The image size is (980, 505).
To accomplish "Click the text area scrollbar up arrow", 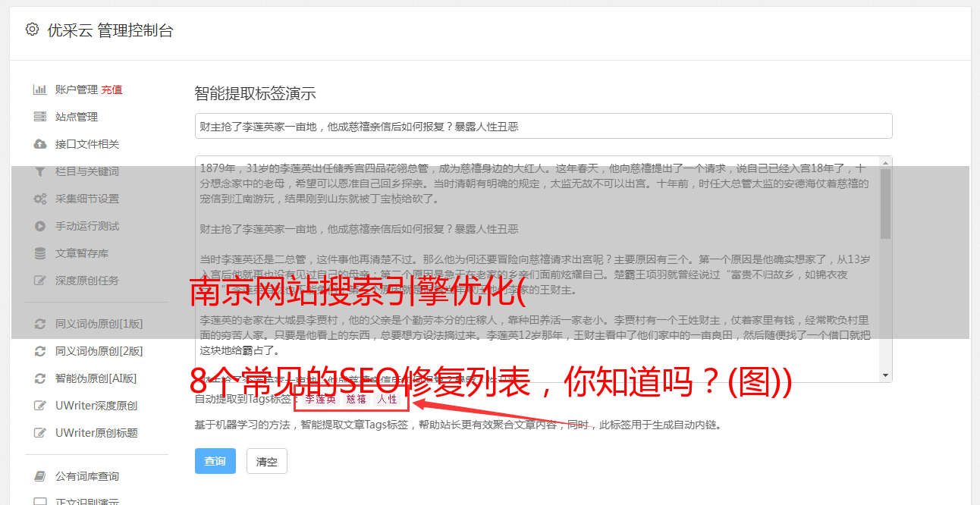I will click(x=886, y=162).
